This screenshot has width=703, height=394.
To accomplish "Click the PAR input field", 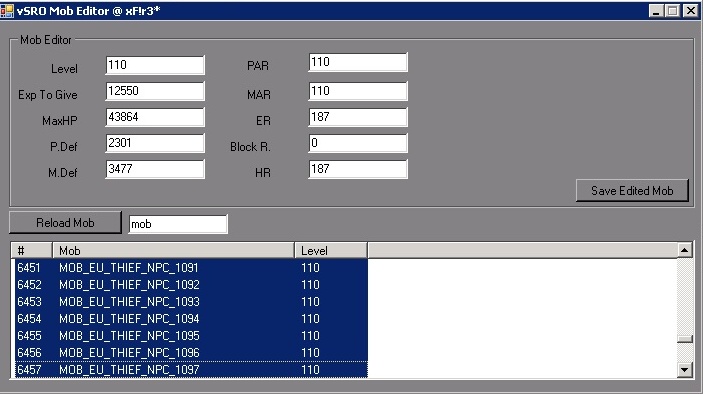I will click(x=358, y=62).
